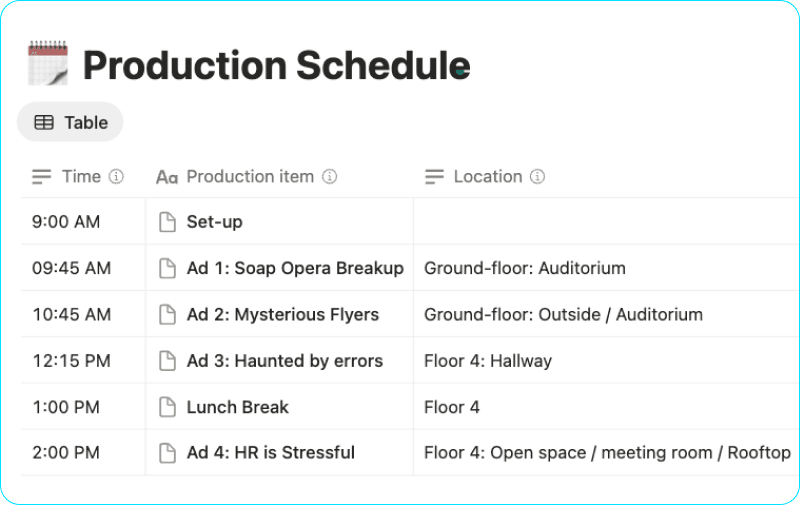Click page icon for Ad 4: HR is Stressful

click(x=168, y=453)
